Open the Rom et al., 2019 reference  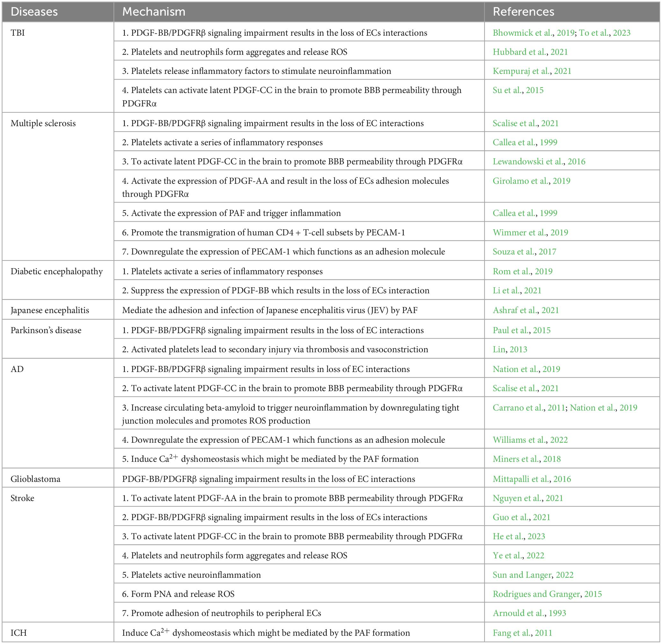point(523,271)
